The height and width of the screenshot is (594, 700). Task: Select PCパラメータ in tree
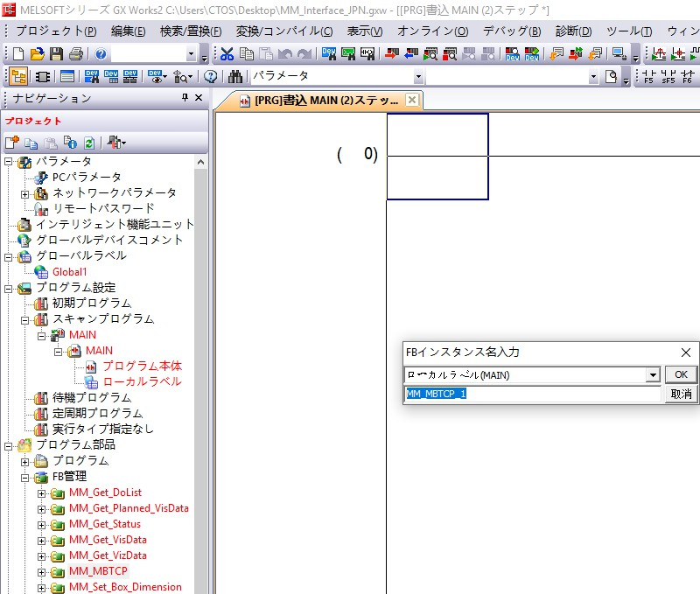click(x=87, y=178)
